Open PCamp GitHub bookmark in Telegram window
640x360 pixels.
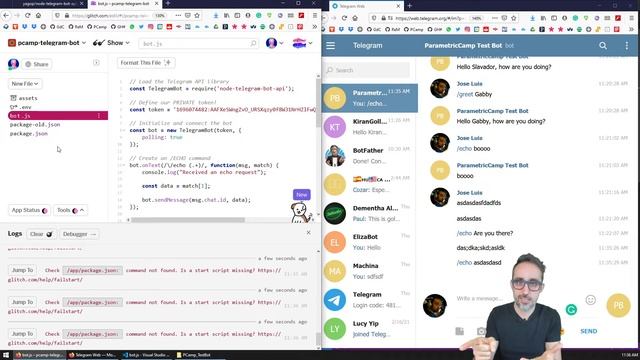[413, 29]
